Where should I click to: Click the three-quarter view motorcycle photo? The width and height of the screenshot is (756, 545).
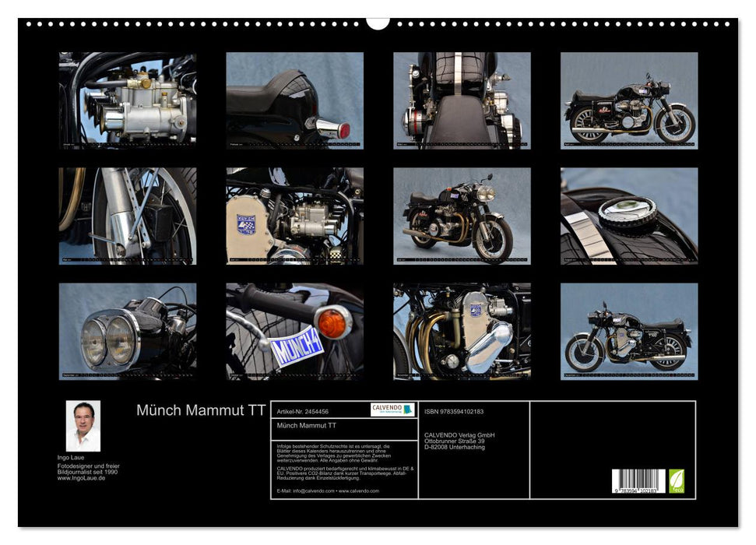(x=462, y=216)
